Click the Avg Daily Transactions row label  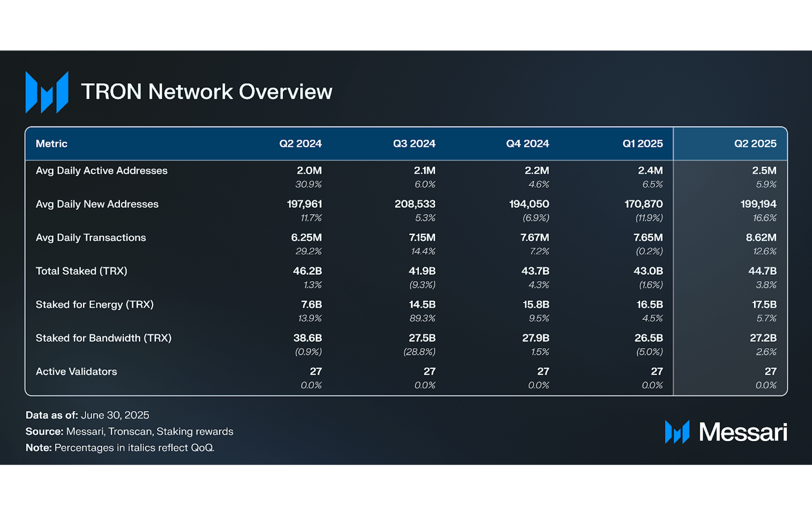click(x=91, y=238)
